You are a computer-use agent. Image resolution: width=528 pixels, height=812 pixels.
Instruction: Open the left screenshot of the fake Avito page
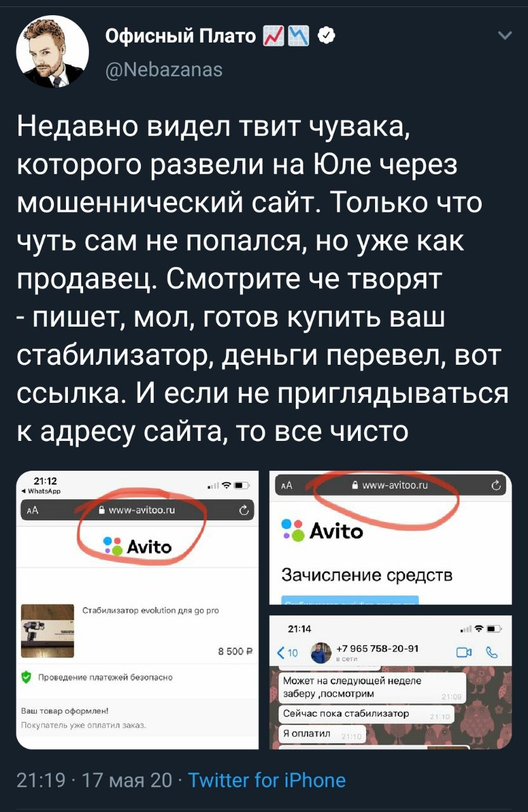(x=137, y=610)
